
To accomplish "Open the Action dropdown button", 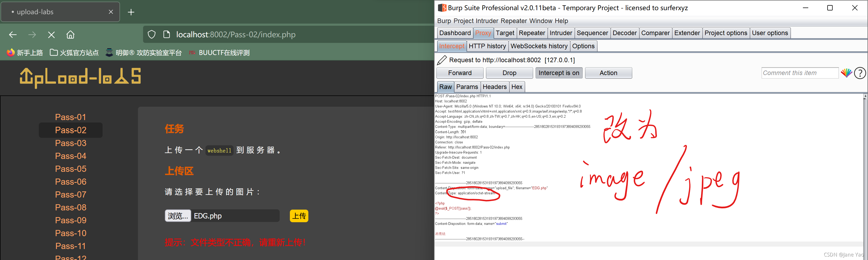I will coord(608,73).
